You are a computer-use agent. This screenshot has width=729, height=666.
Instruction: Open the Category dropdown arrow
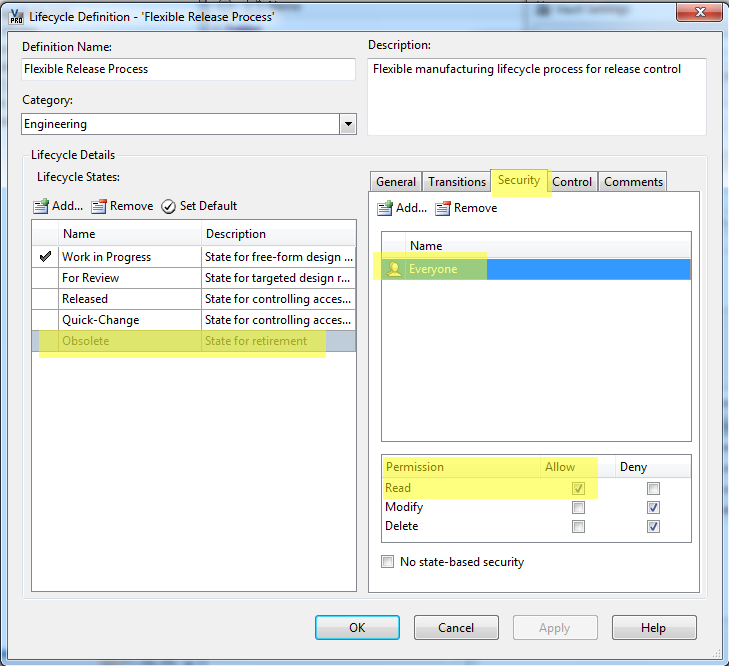[348, 124]
